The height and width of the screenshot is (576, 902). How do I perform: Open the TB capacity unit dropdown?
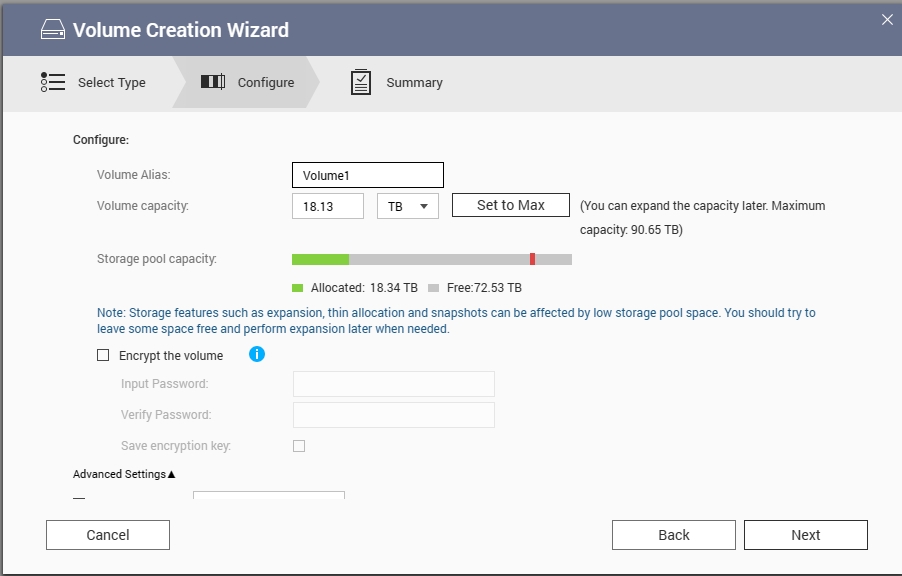click(406, 205)
